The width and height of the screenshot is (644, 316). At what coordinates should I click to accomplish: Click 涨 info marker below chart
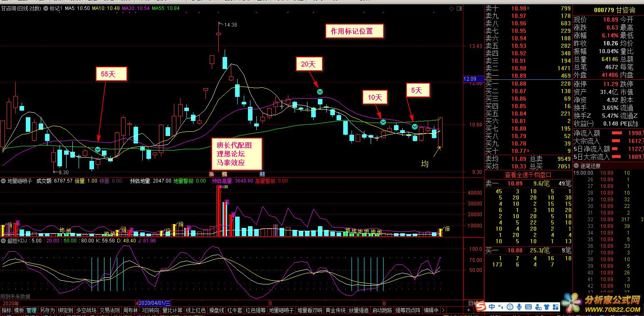[211, 174]
